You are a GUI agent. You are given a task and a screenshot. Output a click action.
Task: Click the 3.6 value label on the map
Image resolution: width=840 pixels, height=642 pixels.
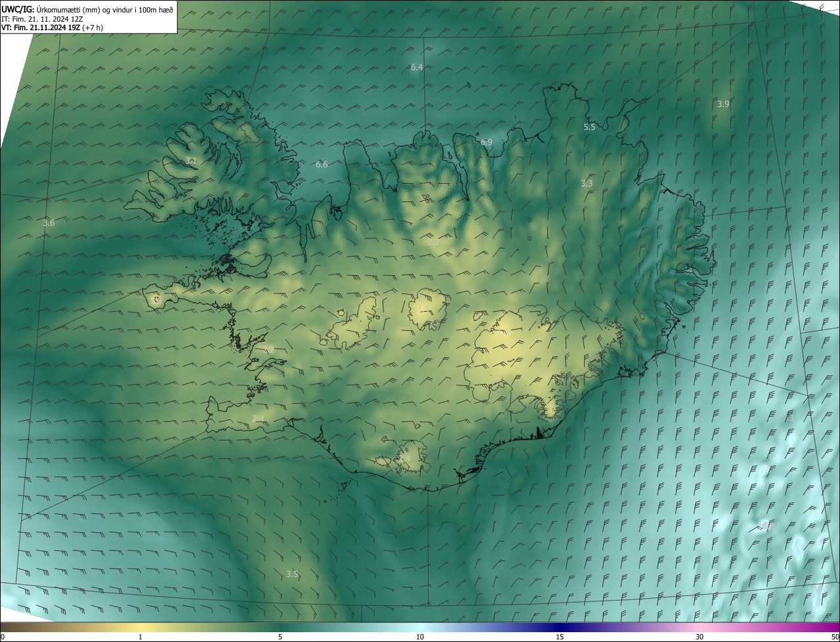pos(49,223)
